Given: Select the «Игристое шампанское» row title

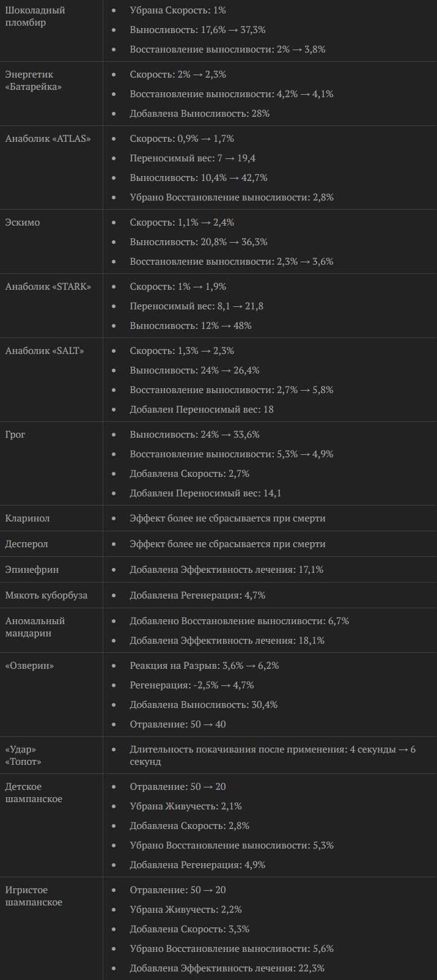Looking at the screenshot, I should (34, 896).
